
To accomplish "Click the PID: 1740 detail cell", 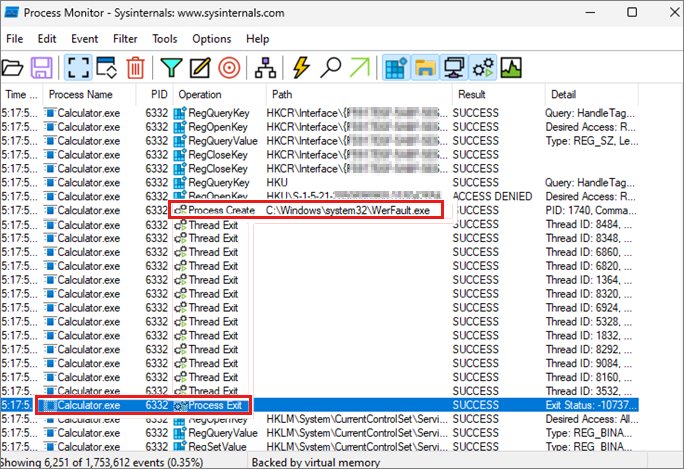I will click(x=591, y=210).
